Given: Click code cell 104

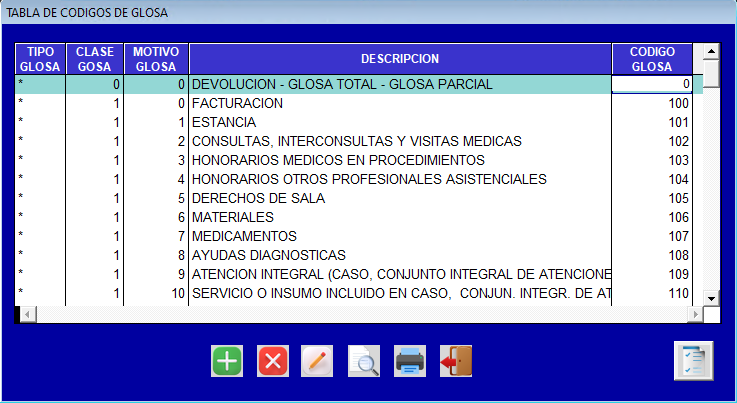Looking at the screenshot, I should [x=652, y=179].
